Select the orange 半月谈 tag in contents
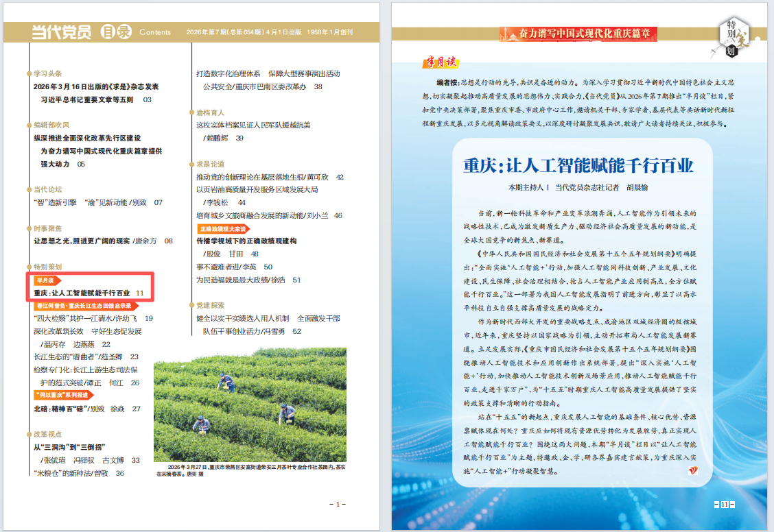Screen dimensions: 774x532 tap(47, 280)
